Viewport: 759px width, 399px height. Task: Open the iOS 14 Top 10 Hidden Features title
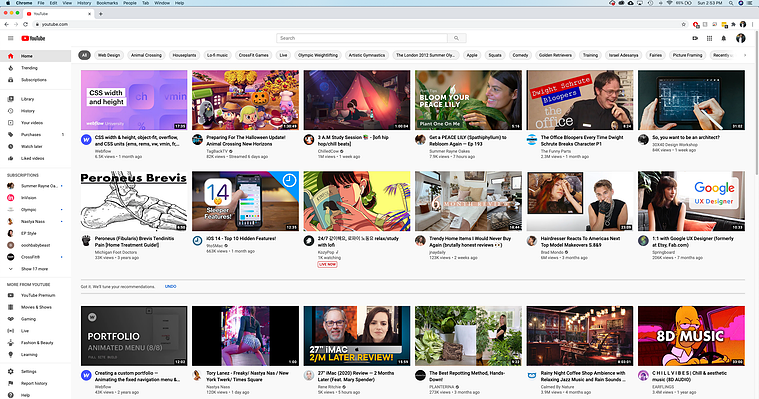[x=241, y=239]
